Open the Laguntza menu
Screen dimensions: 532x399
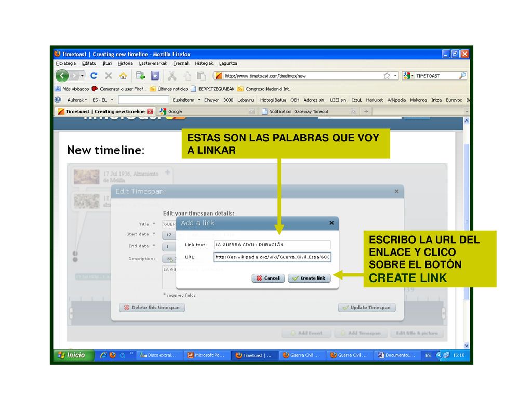point(228,63)
